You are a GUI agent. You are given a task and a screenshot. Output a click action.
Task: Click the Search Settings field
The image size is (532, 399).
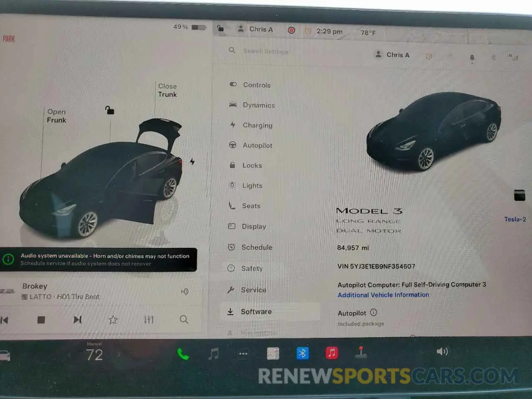(266, 51)
